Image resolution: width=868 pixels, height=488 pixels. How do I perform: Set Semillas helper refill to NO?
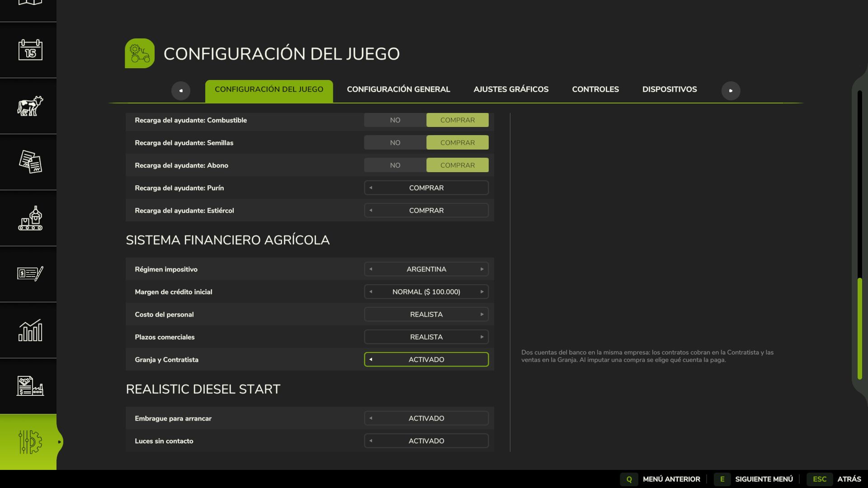point(395,142)
